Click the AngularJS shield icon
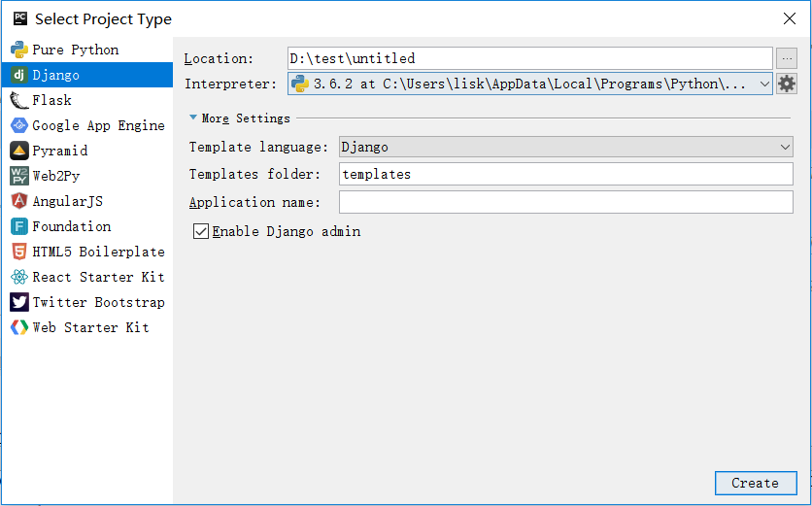Image resolution: width=812 pixels, height=506 pixels. pos(19,201)
